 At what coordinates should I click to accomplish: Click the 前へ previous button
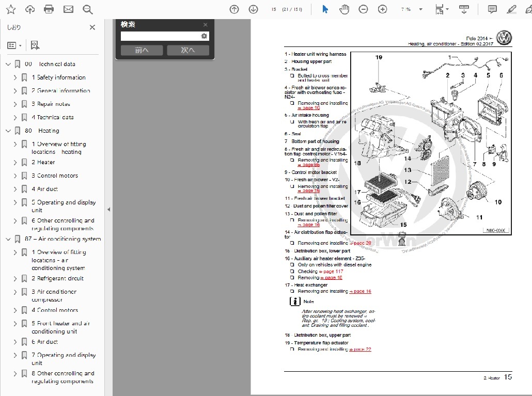pyautogui.click(x=142, y=50)
